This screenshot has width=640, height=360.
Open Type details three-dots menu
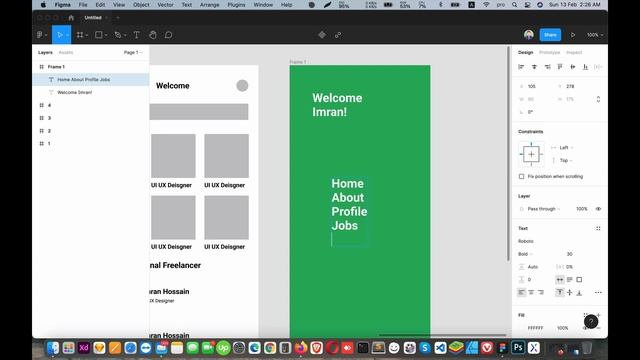(598, 293)
